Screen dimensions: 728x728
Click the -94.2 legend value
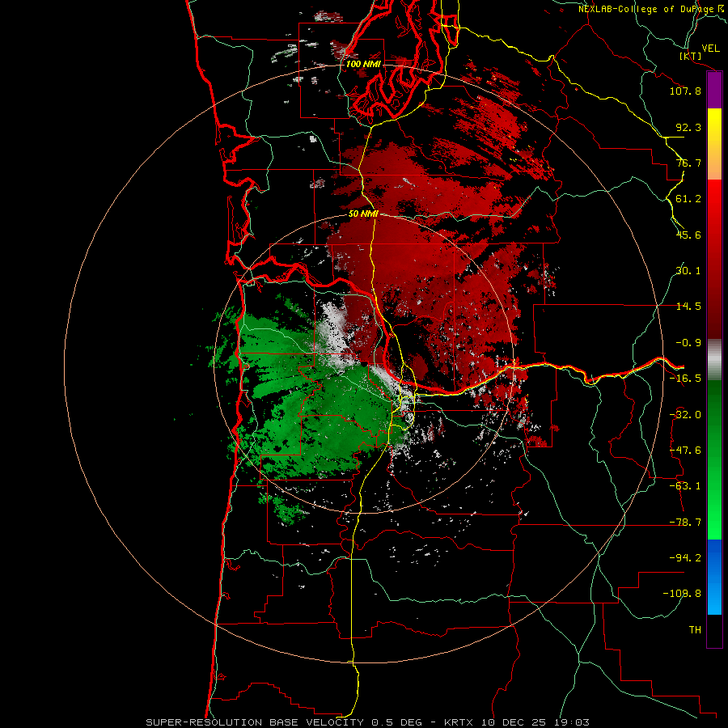[685, 558]
